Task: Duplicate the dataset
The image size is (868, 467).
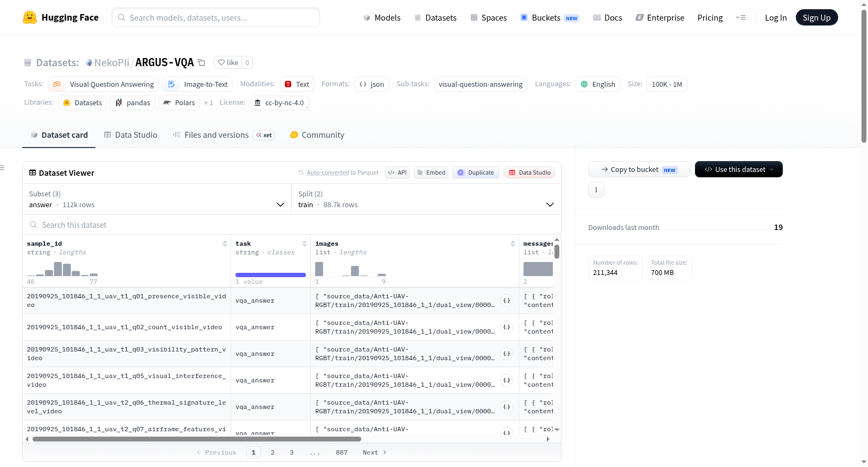Action: pos(476,172)
